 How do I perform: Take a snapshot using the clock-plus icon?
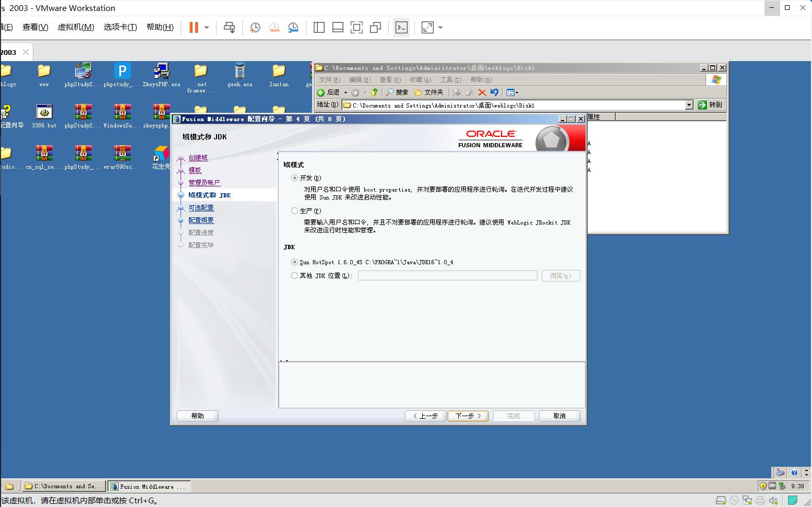tap(255, 28)
